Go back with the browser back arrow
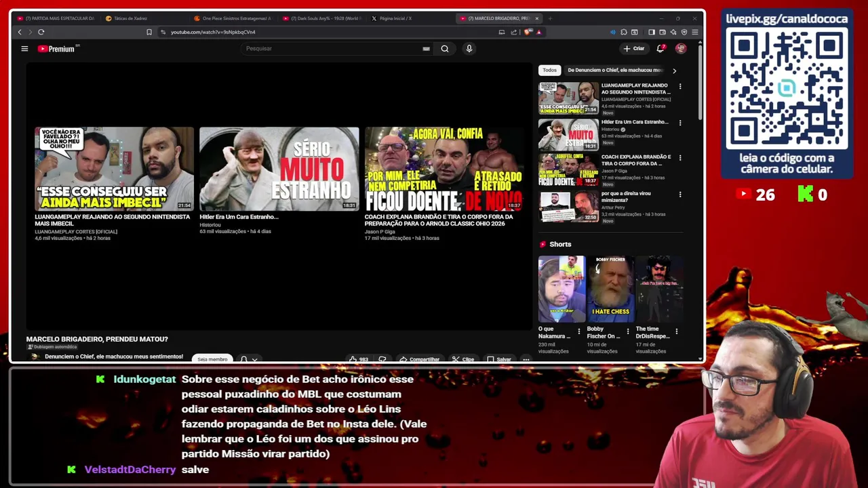The width and height of the screenshot is (868, 488). (20, 32)
